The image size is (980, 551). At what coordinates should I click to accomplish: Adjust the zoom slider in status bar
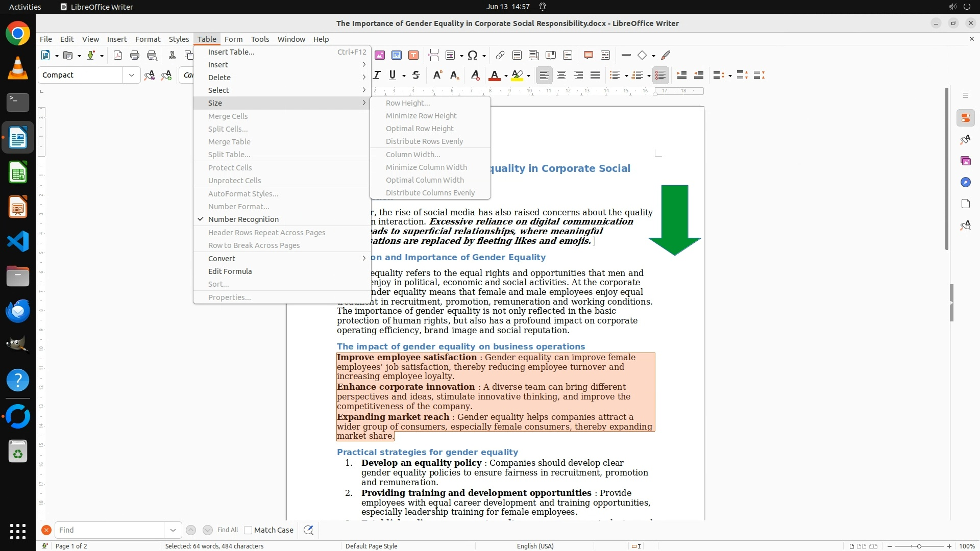tap(919, 546)
